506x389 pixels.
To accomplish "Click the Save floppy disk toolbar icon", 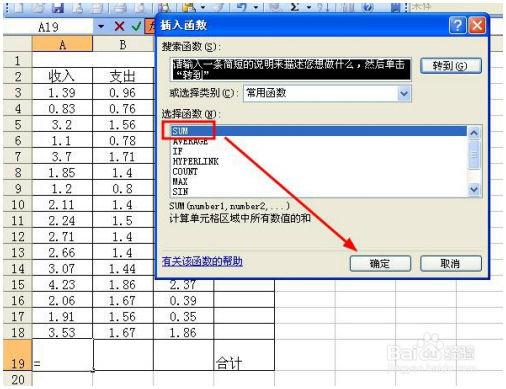I will click(58, 7).
